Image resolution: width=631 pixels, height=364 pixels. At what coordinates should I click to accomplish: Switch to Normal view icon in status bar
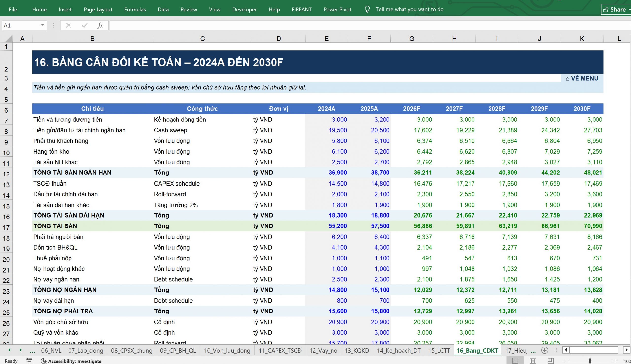515,361
